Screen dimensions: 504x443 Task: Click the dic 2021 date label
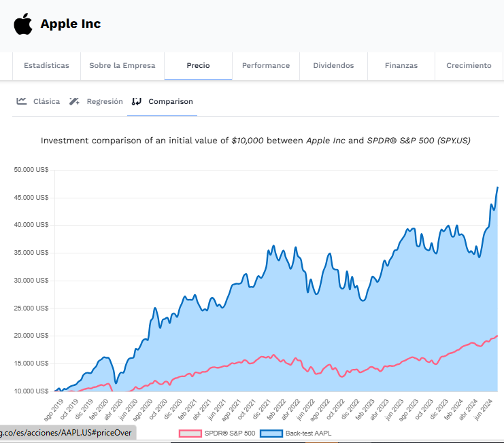pos(261,409)
